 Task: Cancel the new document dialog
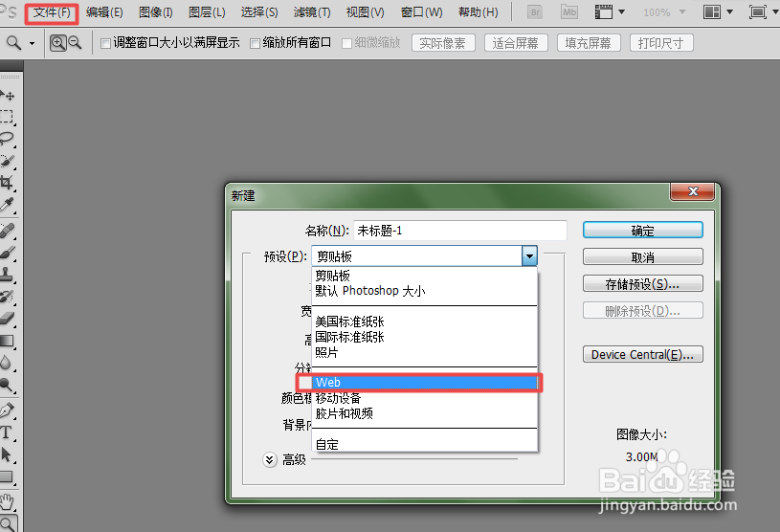(643, 257)
